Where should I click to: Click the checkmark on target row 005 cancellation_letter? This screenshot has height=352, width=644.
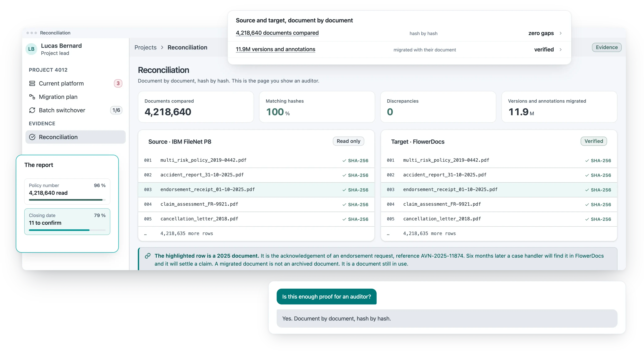tap(587, 219)
